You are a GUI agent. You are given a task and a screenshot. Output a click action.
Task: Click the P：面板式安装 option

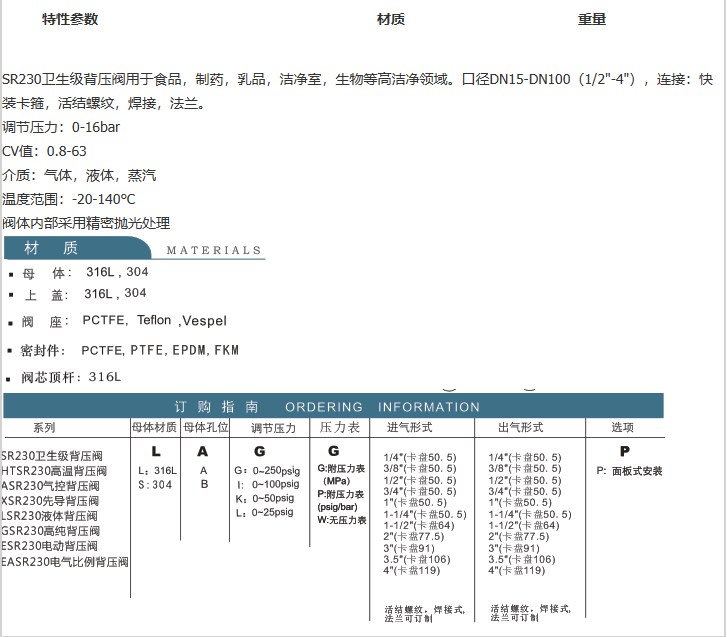point(629,471)
